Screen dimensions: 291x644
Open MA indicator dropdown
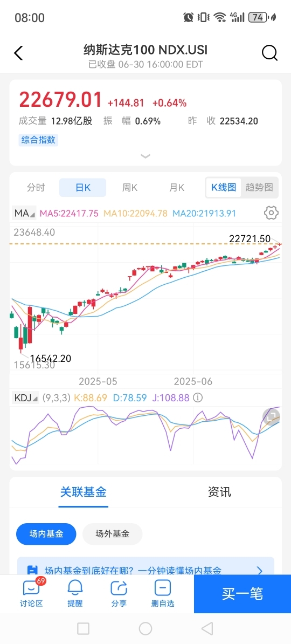pyautogui.click(x=25, y=213)
